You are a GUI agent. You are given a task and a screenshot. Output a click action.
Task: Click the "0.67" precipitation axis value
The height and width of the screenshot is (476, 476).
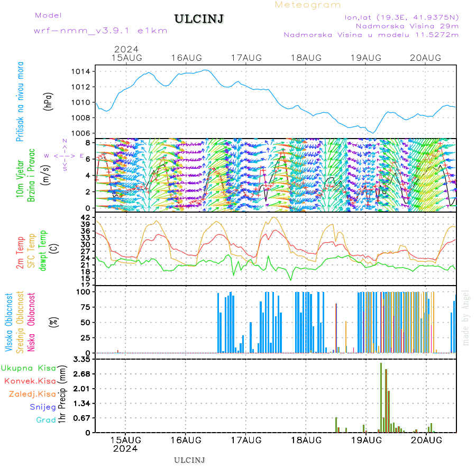82,418
